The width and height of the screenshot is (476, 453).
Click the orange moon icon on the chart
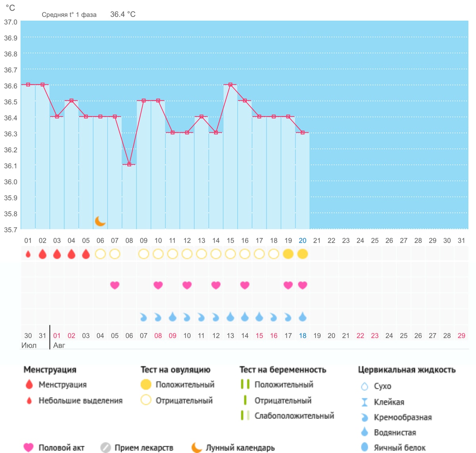[100, 221]
